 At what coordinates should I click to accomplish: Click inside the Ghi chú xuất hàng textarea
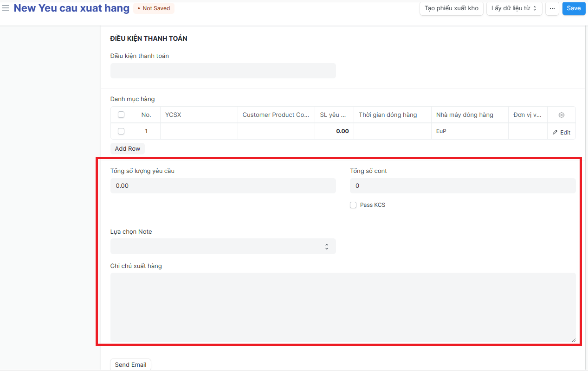(x=342, y=307)
